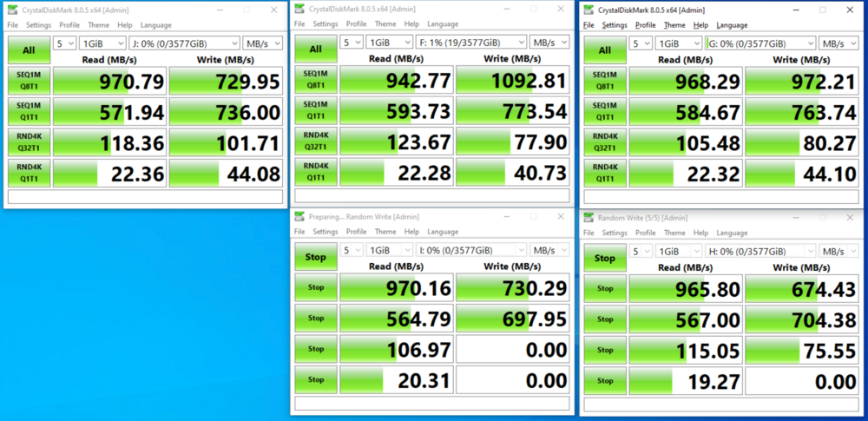Image resolution: width=868 pixels, height=421 pixels.
Task: Stop the last test row in the H: window
Action: 605,381
